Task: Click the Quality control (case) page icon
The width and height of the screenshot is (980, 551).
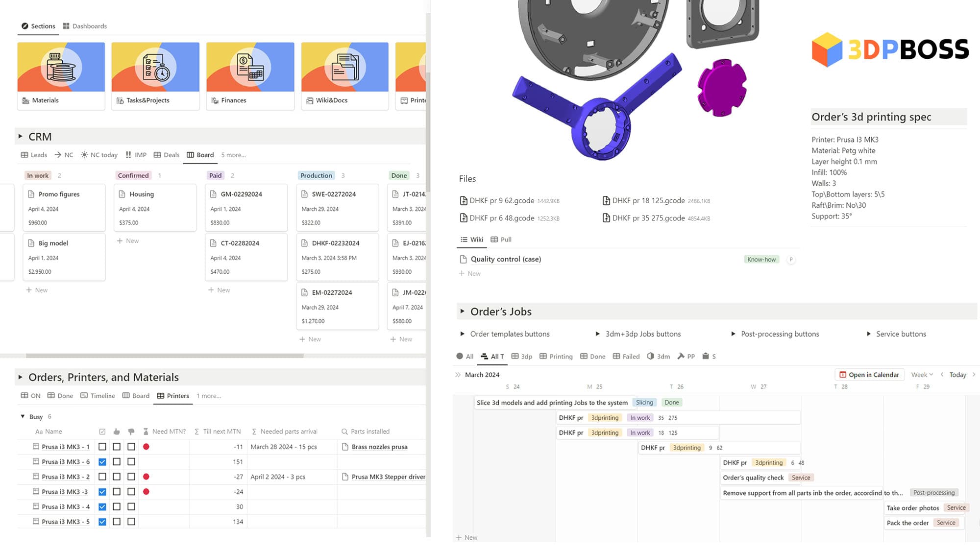Action: click(x=463, y=259)
